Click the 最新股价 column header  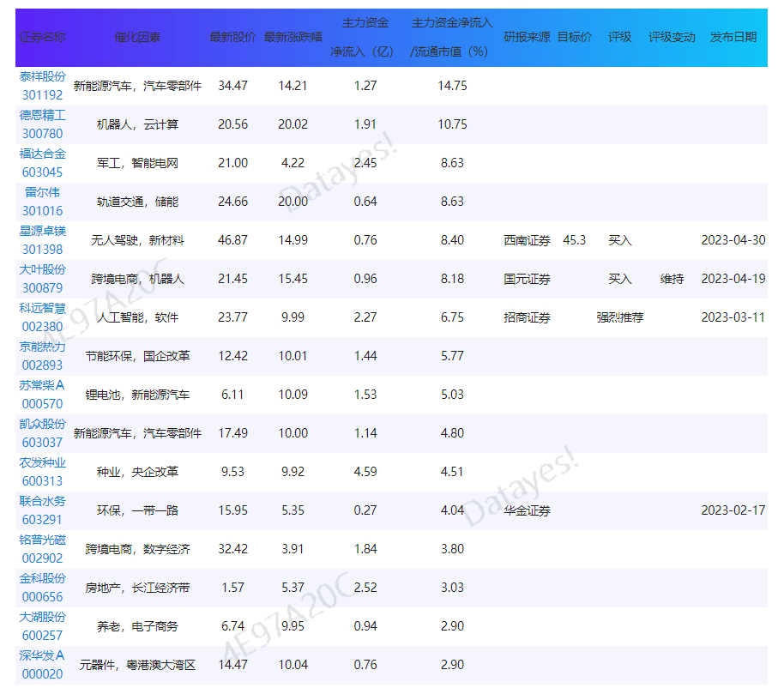232,37
